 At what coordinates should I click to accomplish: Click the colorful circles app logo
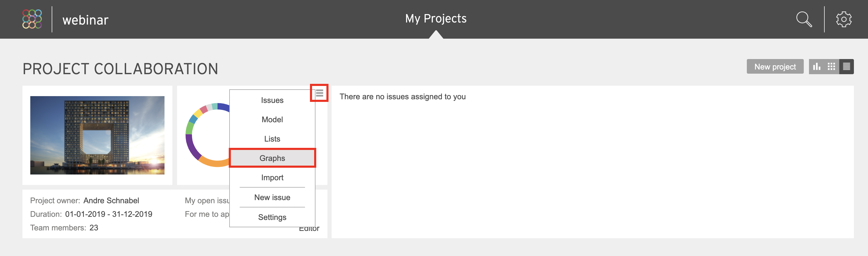(x=32, y=19)
